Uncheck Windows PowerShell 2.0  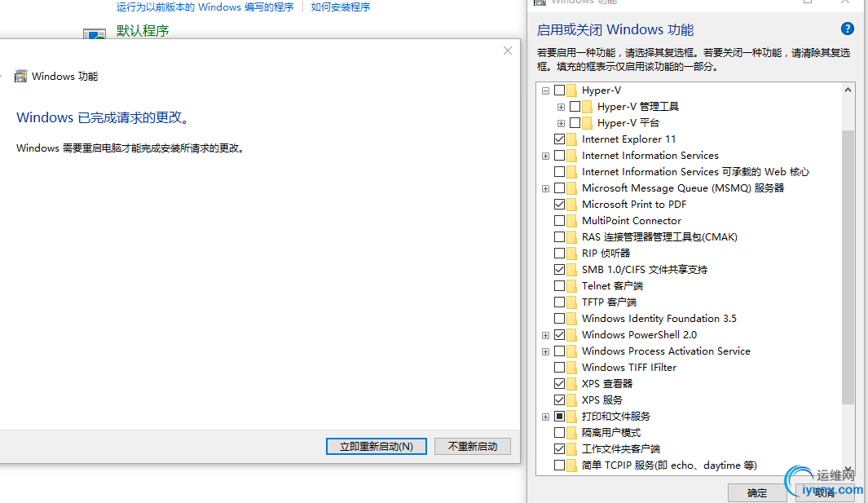click(x=560, y=334)
